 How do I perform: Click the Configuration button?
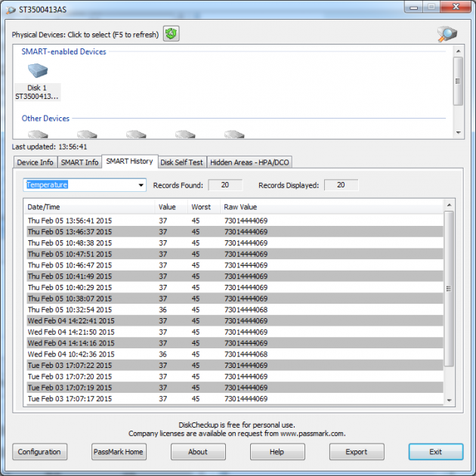39,452
